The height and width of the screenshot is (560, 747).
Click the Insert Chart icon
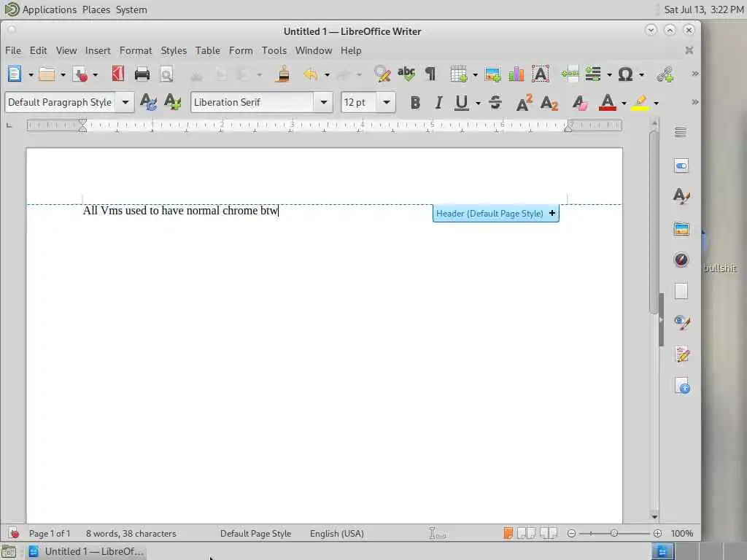(516, 74)
